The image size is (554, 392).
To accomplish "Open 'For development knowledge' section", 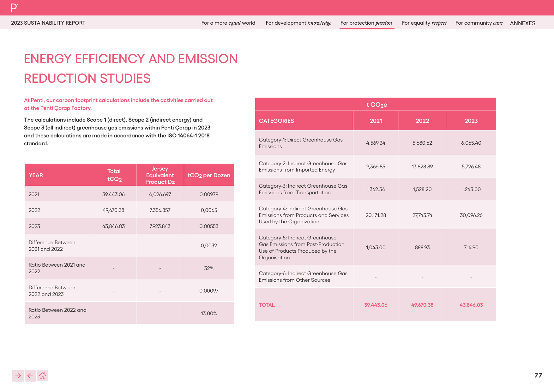I will (x=298, y=23).
